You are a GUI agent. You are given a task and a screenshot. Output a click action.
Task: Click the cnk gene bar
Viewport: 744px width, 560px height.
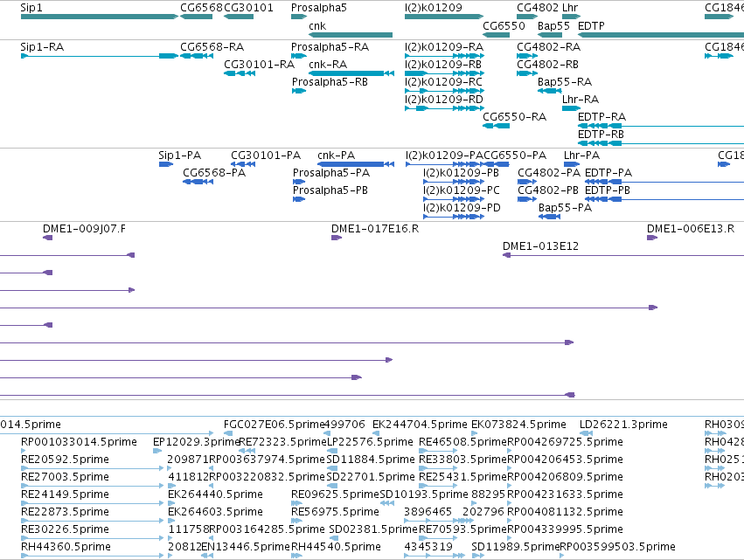tap(351, 35)
